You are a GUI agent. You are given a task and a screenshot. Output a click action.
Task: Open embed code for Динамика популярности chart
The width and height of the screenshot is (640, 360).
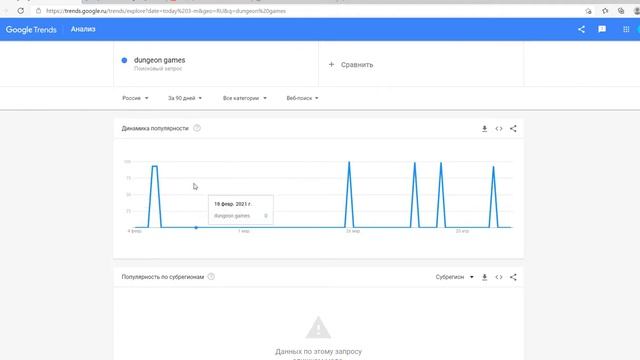[x=499, y=129]
